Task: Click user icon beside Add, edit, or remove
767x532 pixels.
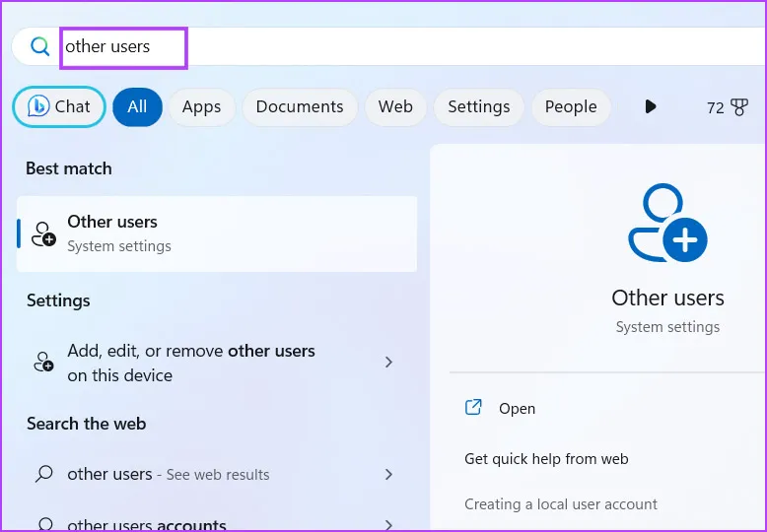Action: point(43,363)
